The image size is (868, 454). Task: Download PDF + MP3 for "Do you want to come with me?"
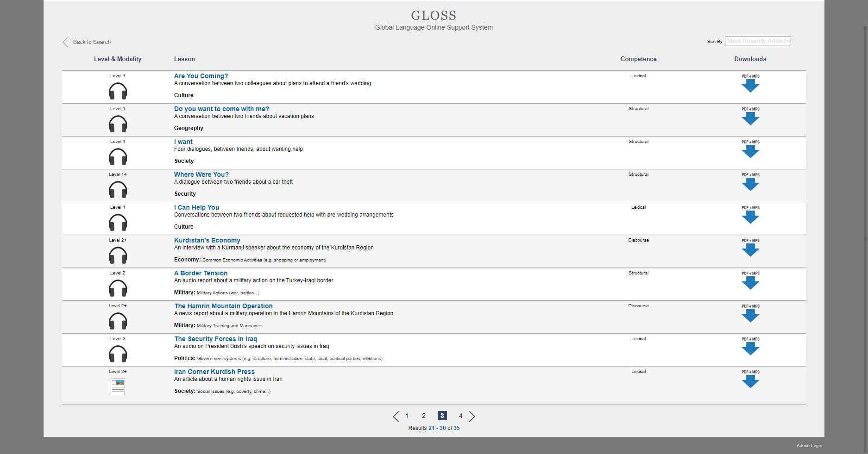750,119
